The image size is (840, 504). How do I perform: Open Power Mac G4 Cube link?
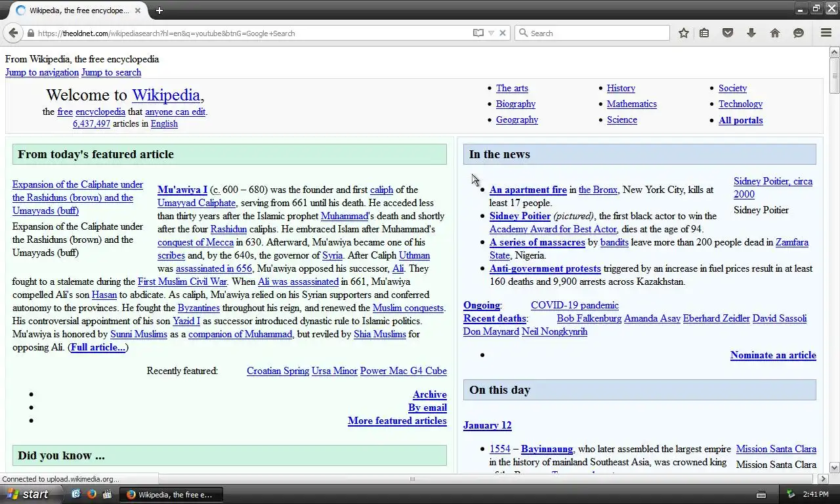(x=404, y=371)
